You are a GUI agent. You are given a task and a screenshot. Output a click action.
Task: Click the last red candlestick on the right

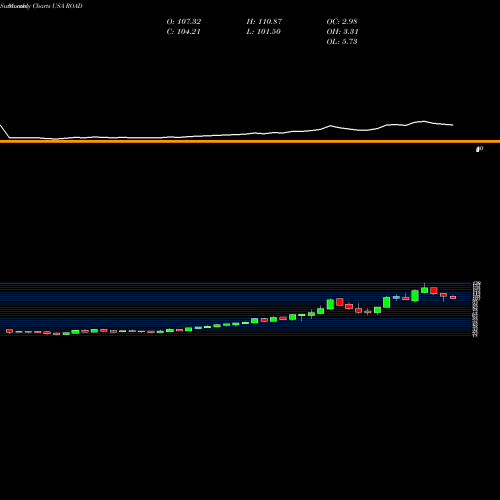pyautogui.click(x=453, y=297)
